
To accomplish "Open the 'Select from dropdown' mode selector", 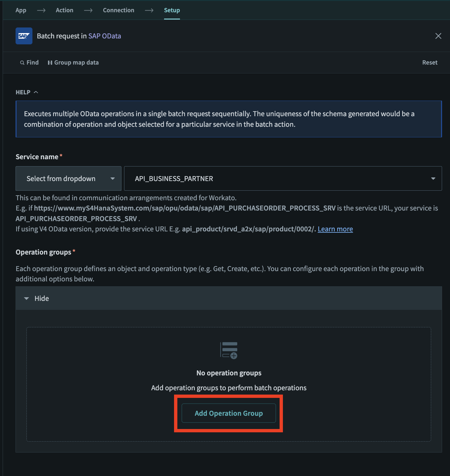I will 68,179.
